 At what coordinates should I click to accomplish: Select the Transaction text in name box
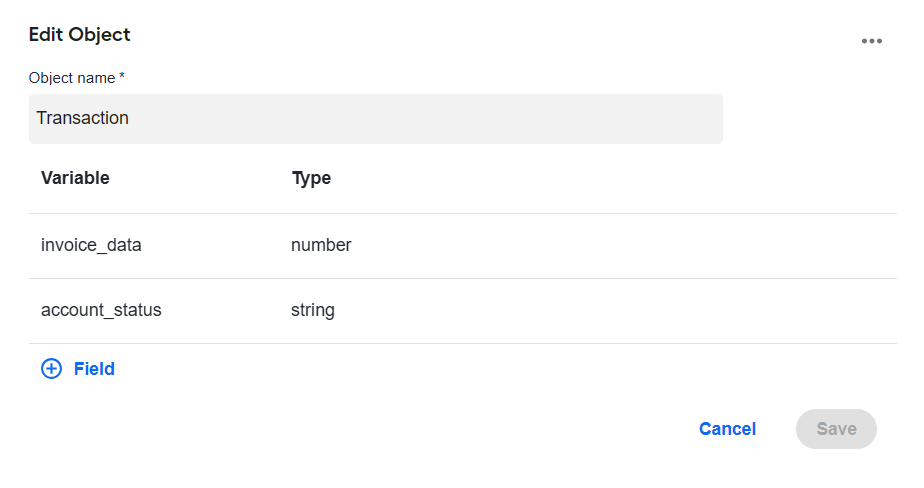click(82, 118)
